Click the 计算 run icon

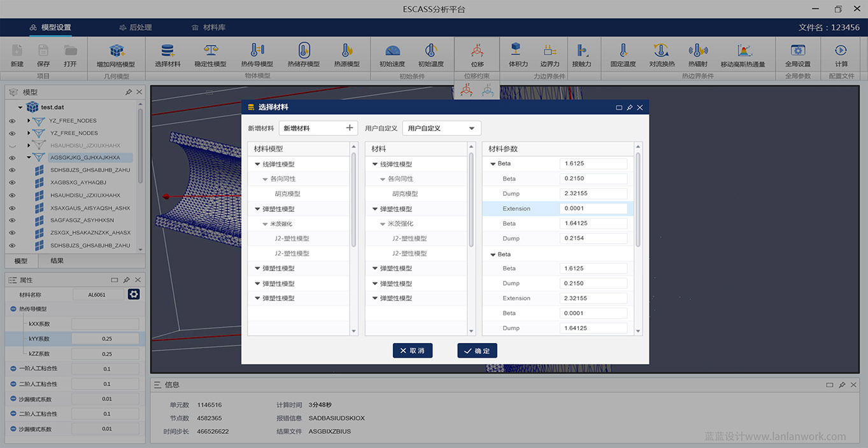tap(841, 52)
